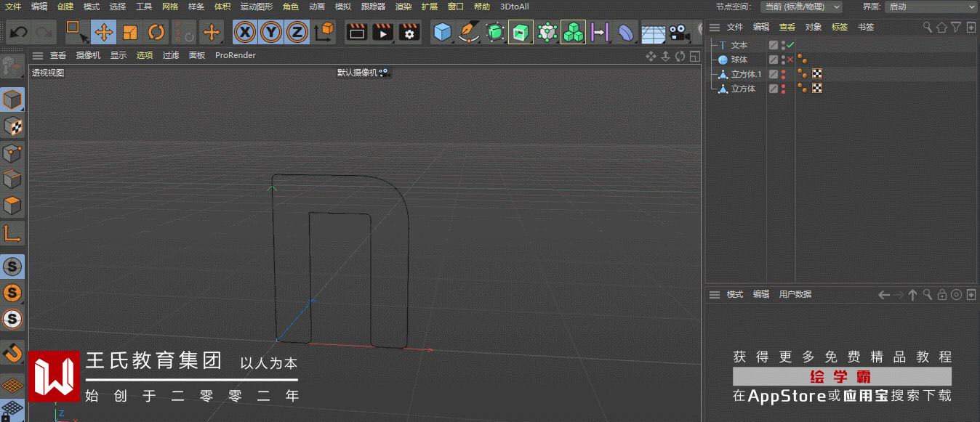Click the viewport rotate view icon

(x=680, y=56)
